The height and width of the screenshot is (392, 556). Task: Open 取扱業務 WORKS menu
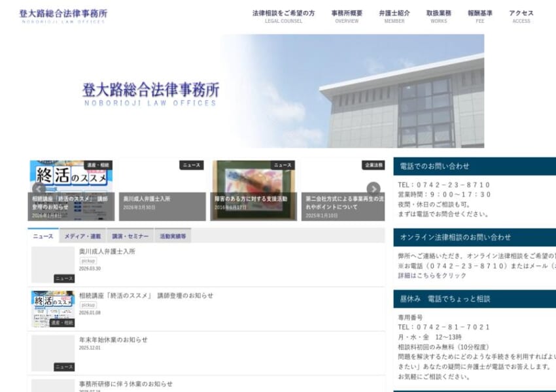point(439,16)
